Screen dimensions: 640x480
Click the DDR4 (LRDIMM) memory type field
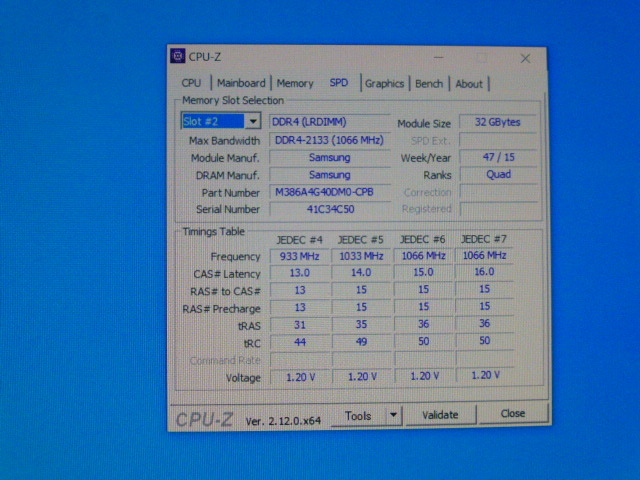pos(329,122)
